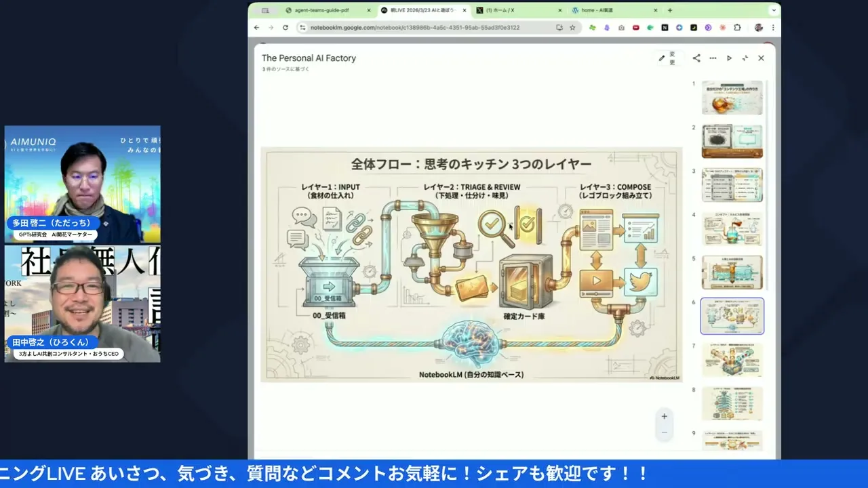Click the red YouTube extension icon
868x488 pixels.
pos(636,28)
